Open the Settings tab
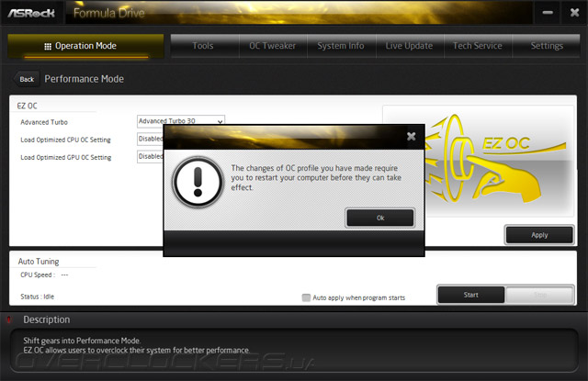 [547, 46]
